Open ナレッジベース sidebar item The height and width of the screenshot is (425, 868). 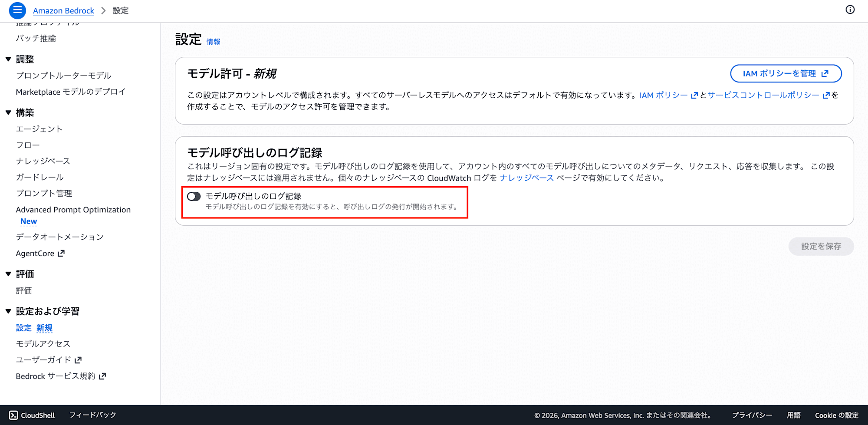coord(43,161)
